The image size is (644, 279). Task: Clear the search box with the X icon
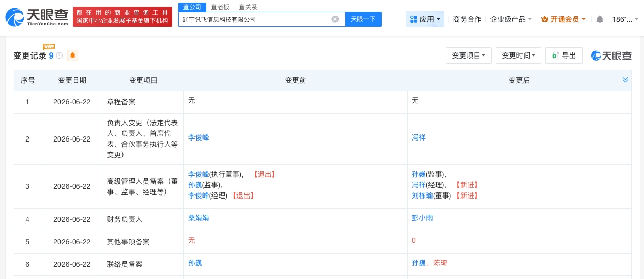[x=335, y=19]
